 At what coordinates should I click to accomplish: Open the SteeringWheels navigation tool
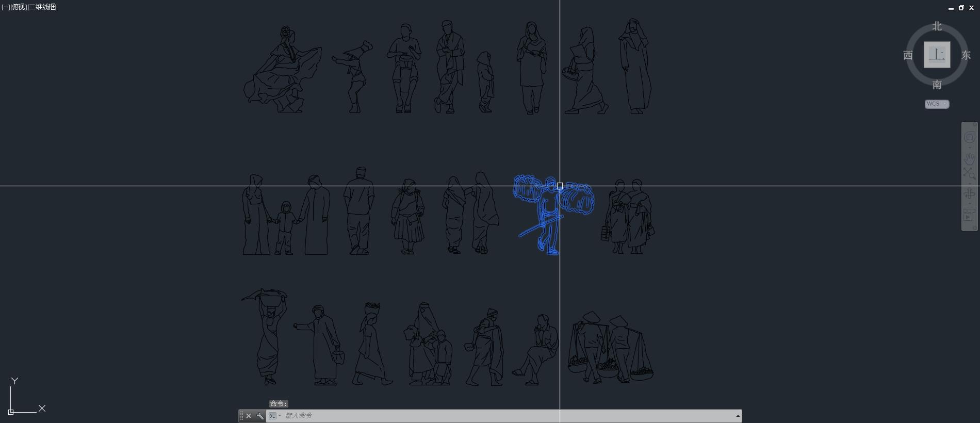(x=969, y=138)
